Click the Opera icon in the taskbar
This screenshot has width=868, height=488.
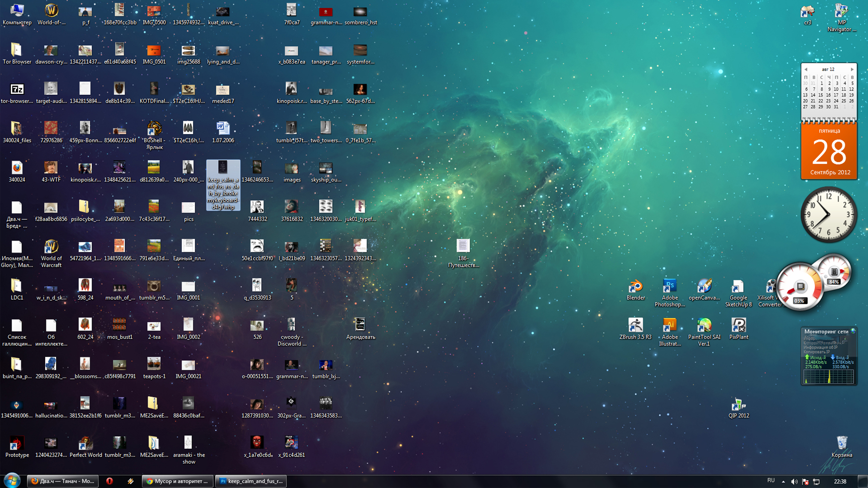pos(109,481)
